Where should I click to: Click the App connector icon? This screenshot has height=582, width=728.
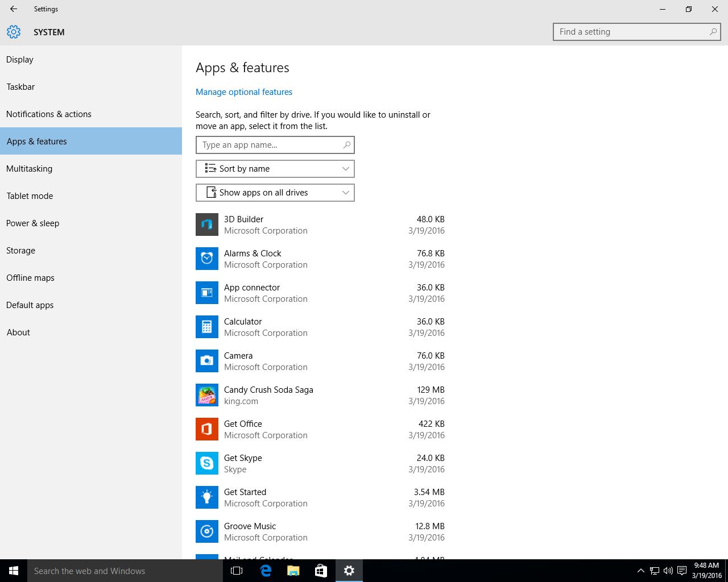[x=207, y=293]
